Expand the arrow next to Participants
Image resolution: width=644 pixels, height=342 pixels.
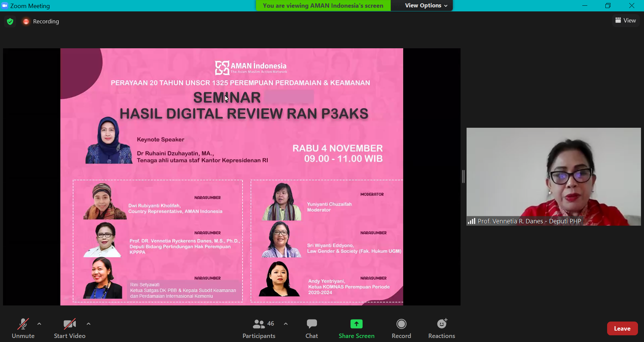pyautogui.click(x=286, y=324)
